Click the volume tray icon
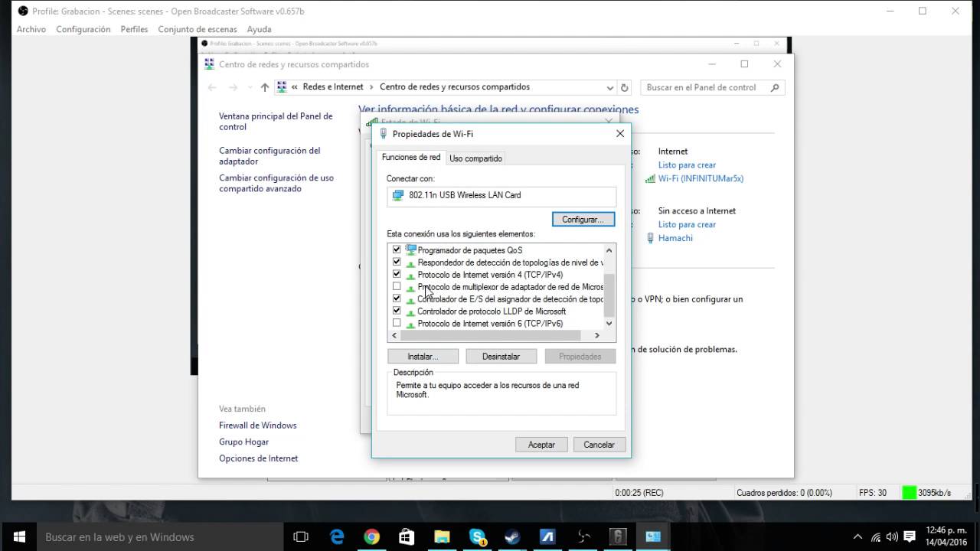 pyautogui.click(x=892, y=537)
